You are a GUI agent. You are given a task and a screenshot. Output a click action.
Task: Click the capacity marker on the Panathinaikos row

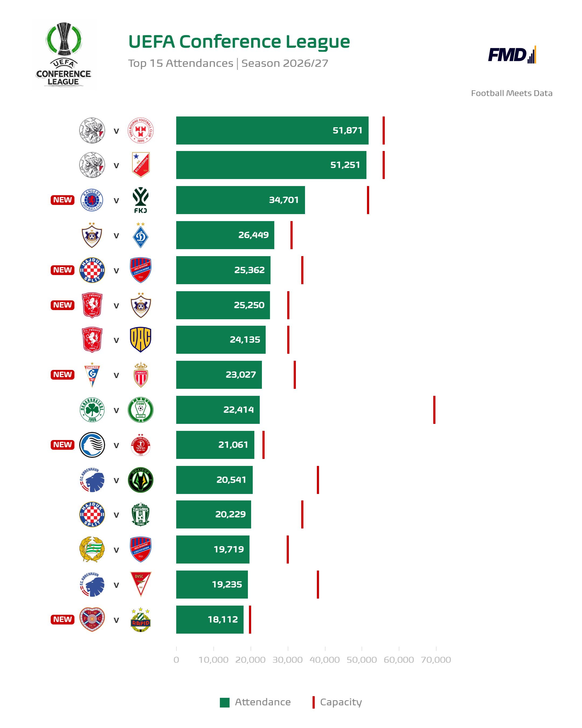(434, 410)
